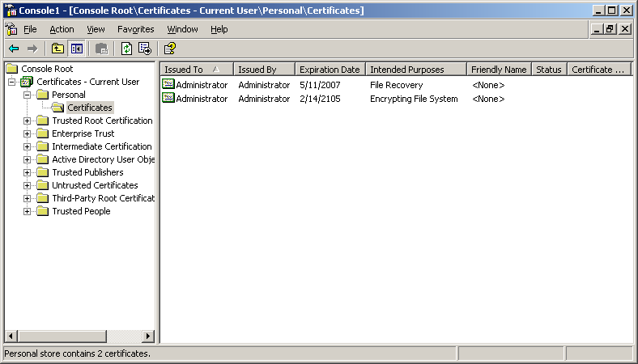Image resolution: width=638 pixels, height=364 pixels.
Task: Expand the Trusted People node
Action: 27,211
